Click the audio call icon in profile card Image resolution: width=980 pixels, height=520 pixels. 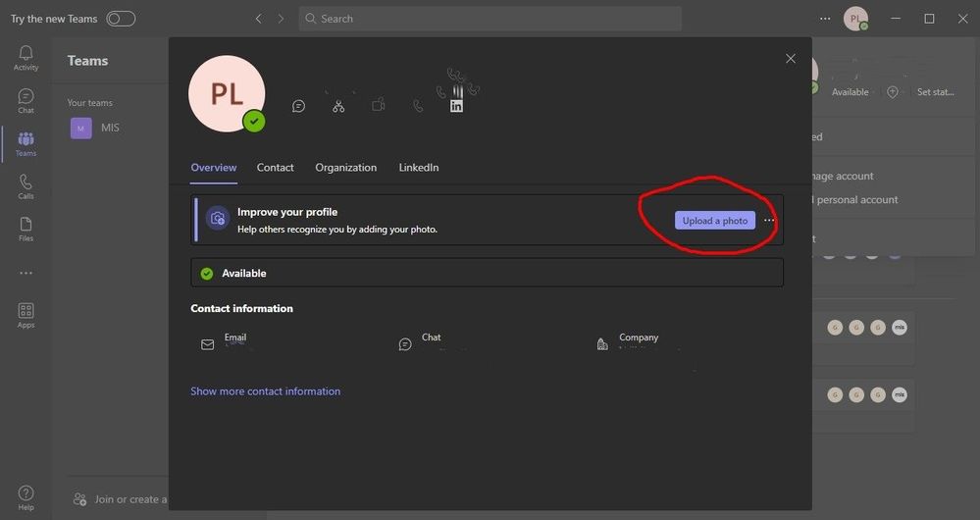pyautogui.click(x=418, y=106)
